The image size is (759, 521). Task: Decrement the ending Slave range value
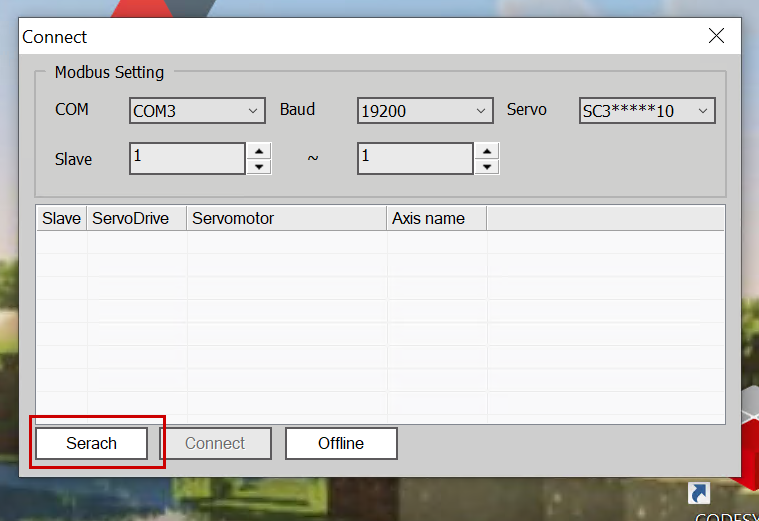click(x=487, y=166)
